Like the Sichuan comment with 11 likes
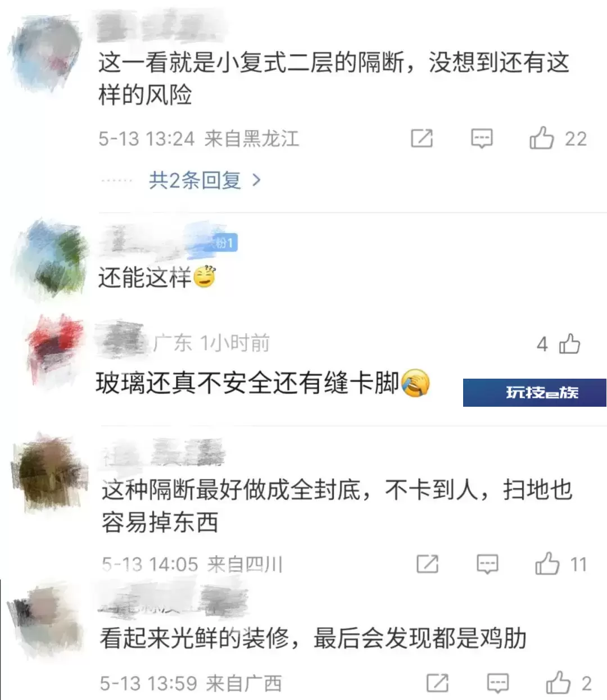 547,563
